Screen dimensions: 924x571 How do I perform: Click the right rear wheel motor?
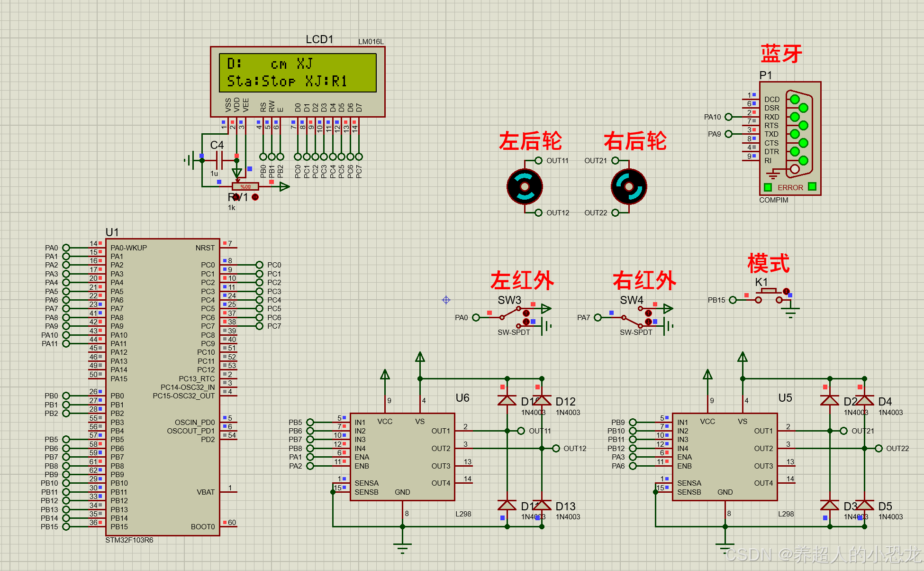629,186
